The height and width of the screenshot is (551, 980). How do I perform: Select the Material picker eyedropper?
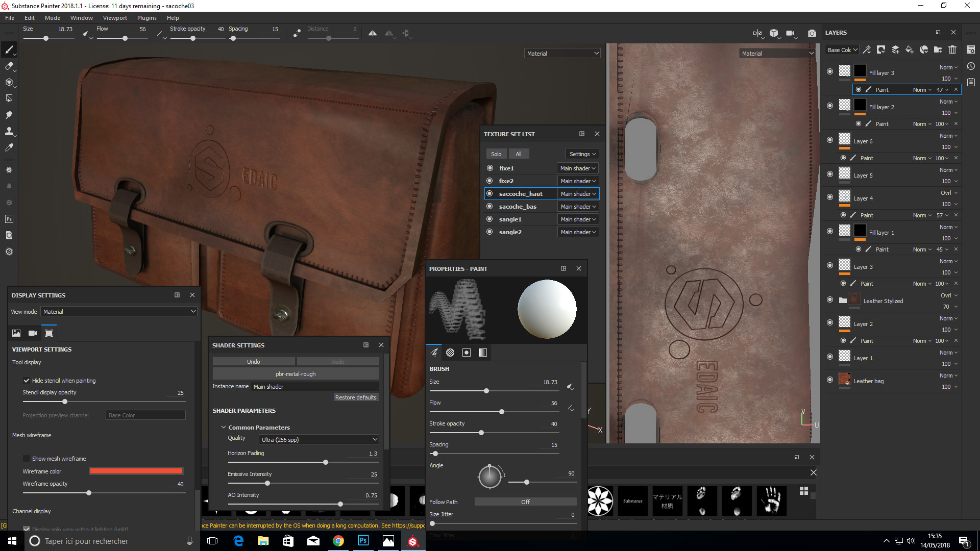9,147
